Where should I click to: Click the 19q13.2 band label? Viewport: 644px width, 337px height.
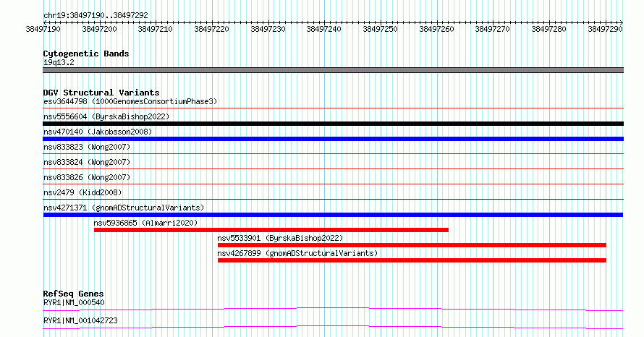click(x=59, y=62)
